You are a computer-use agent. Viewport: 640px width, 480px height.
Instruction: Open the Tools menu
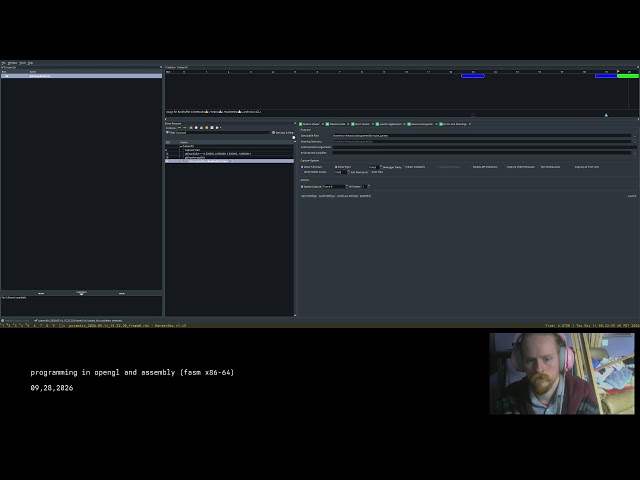(22, 63)
